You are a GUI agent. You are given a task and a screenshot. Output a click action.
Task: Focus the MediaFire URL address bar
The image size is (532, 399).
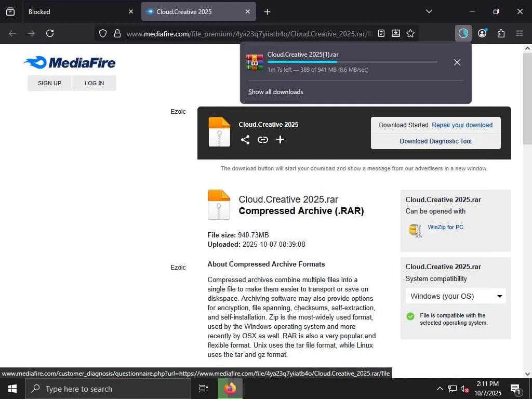pyautogui.click(x=249, y=34)
